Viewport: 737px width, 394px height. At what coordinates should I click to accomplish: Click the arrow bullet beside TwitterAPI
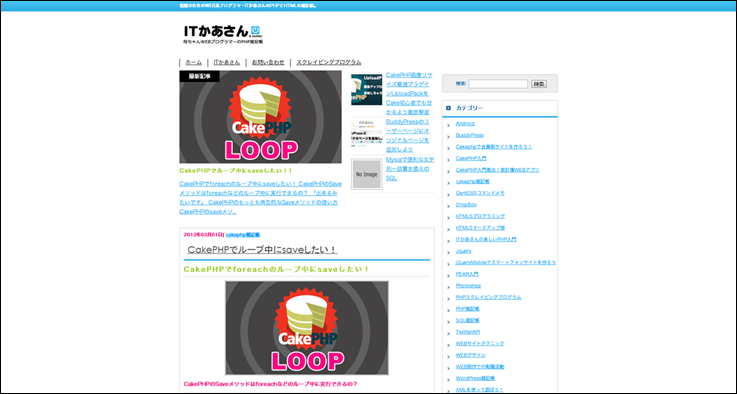pos(449,333)
